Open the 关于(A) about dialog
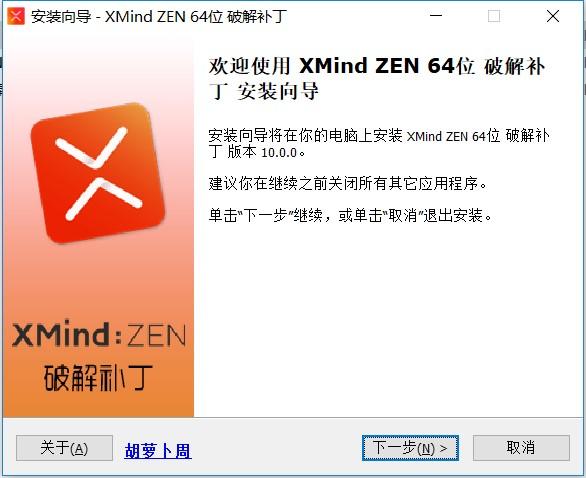 64,448
